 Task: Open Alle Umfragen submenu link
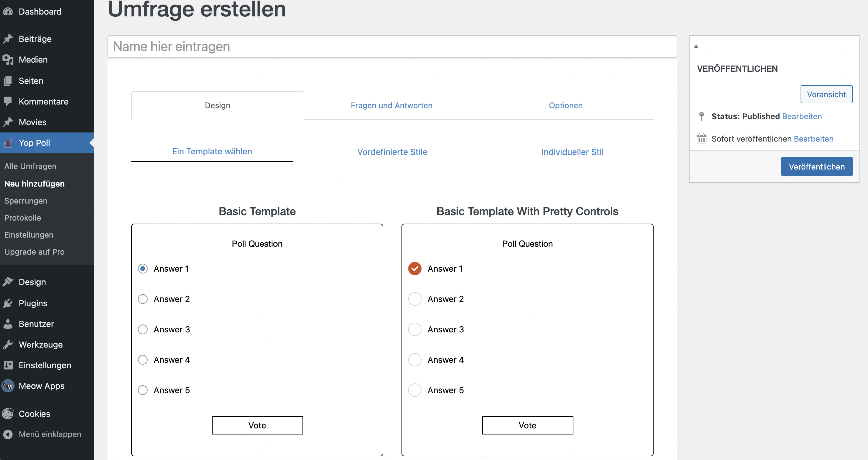(30, 166)
